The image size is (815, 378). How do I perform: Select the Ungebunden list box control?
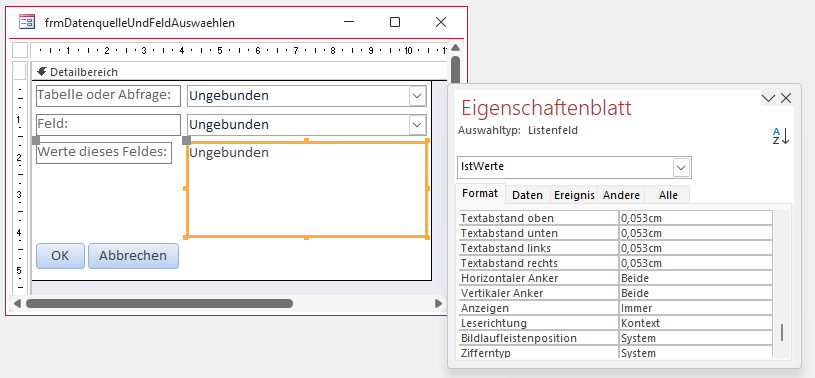[307, 189]
